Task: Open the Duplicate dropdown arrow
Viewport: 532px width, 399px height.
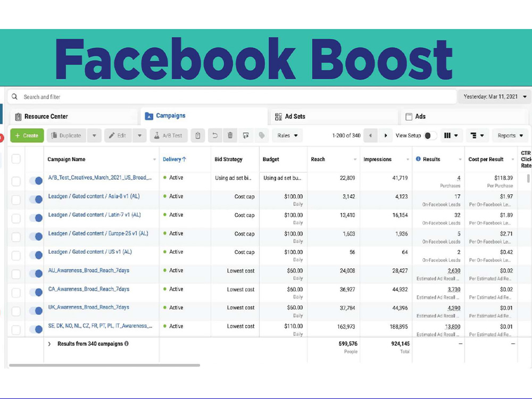Action: [x=94, y=135]
